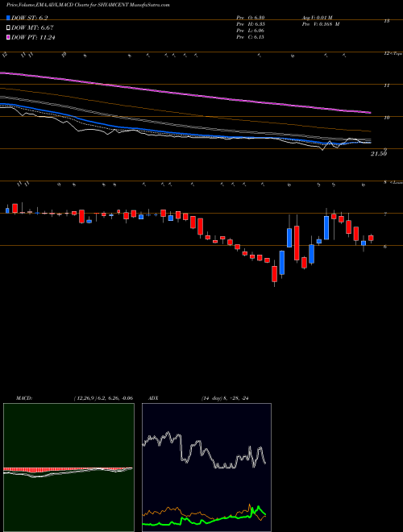Click the price axis label 6
This screenshot has height=532, width=403.
coord(385,247)
